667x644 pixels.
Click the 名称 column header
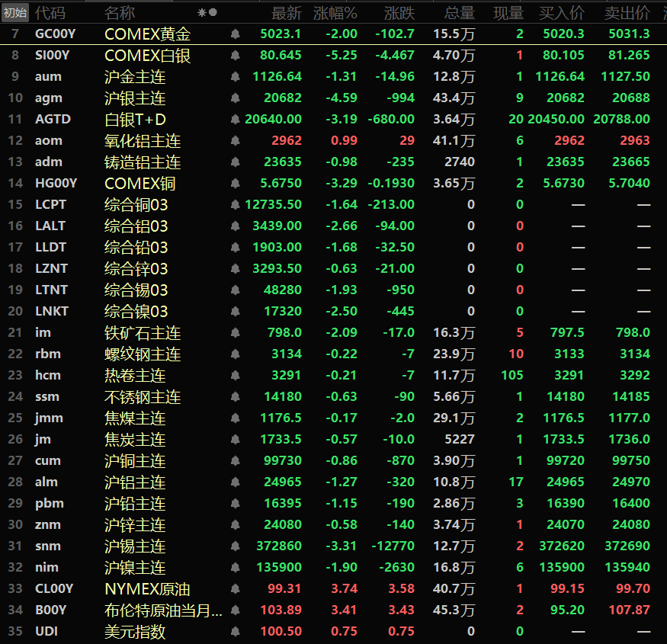(x=120, y=13)
